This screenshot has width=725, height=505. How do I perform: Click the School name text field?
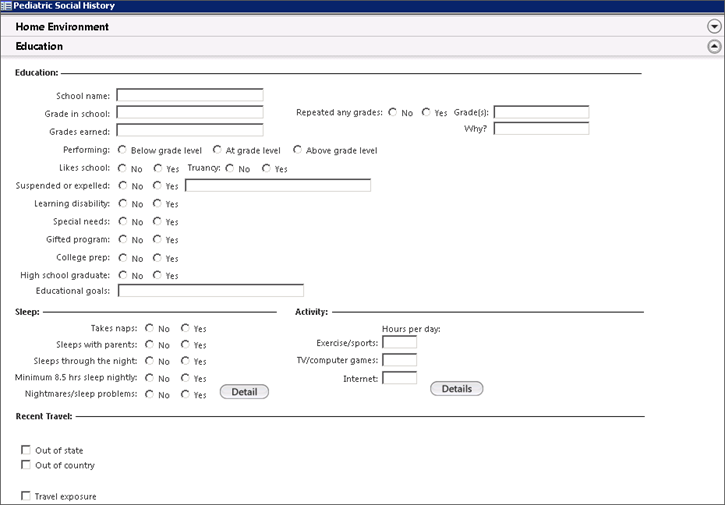(190, 95)
